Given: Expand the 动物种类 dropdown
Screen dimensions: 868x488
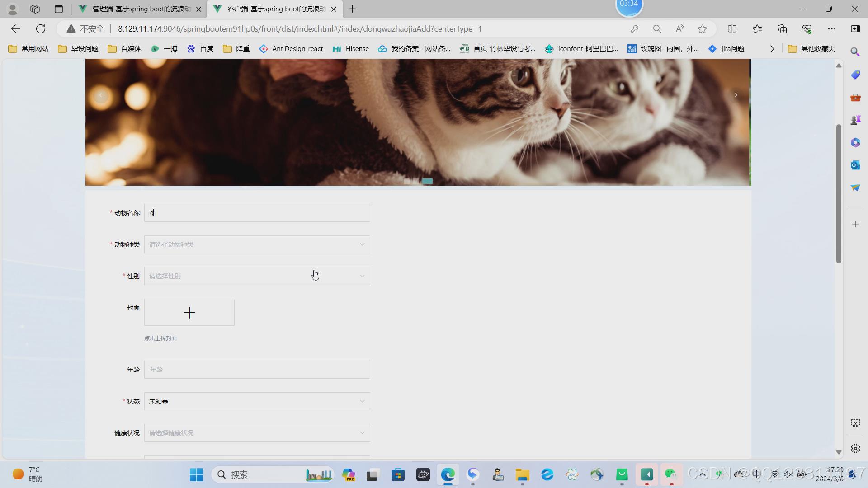Looking at the screenshot, I should click(x=257, y=244).
